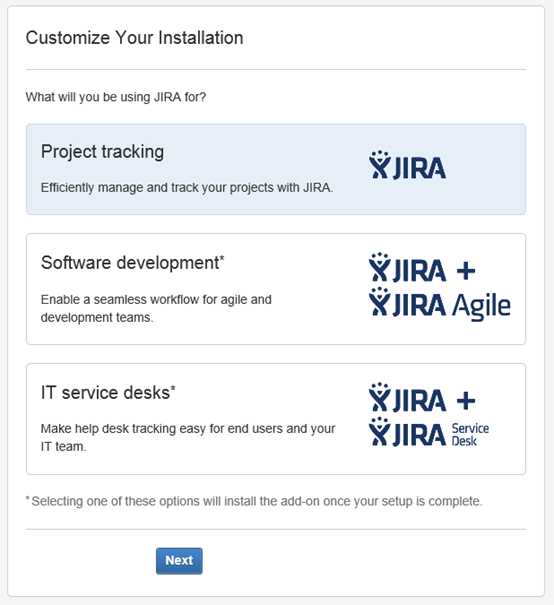Click 'What will you be using JIRA for?' text

pos(116,97)
